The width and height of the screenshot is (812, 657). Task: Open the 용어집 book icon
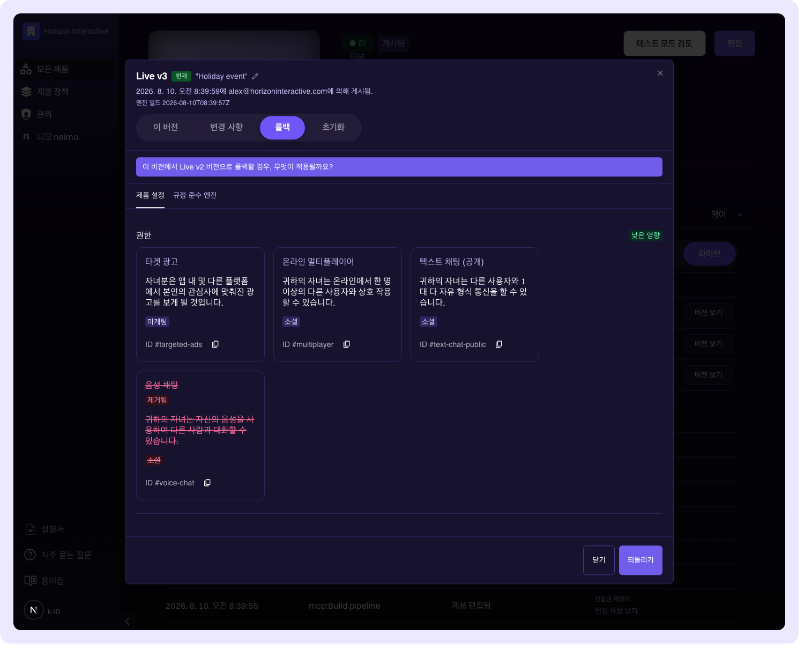31,580
